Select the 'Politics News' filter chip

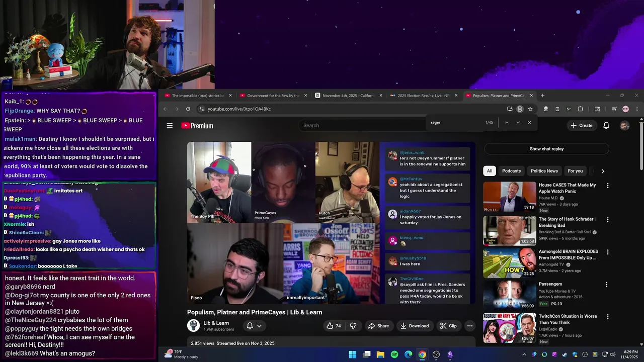[544, 171]
